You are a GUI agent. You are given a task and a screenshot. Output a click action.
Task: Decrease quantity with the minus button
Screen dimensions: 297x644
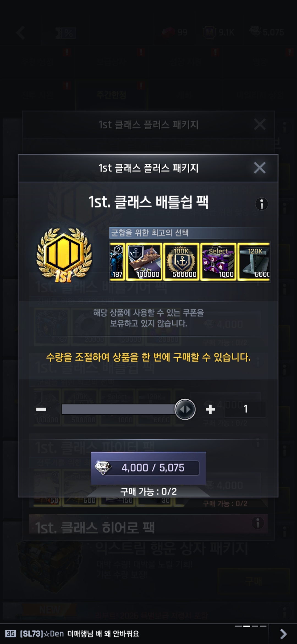[x=41, y=409]
